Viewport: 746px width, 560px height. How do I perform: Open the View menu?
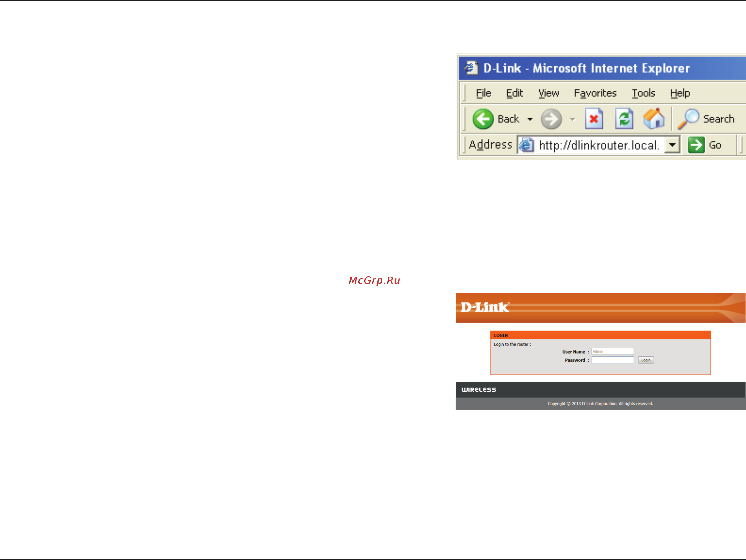click(x=548, y=93)
